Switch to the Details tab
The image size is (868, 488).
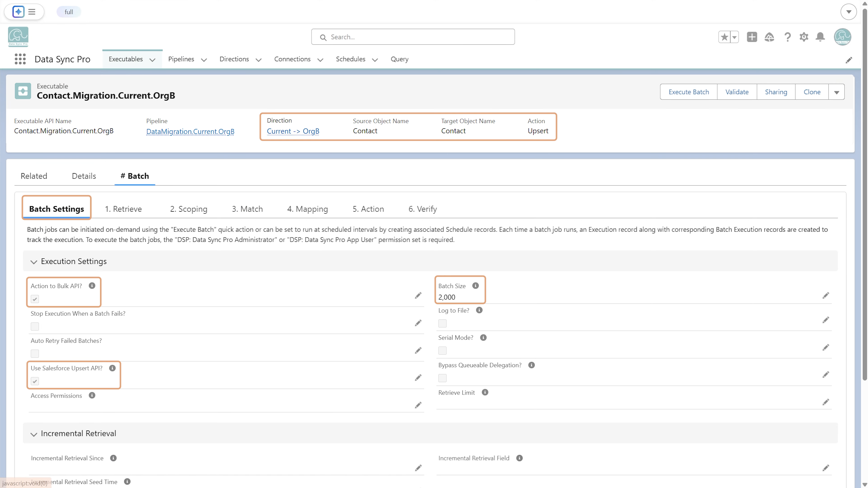coord(84,176)
